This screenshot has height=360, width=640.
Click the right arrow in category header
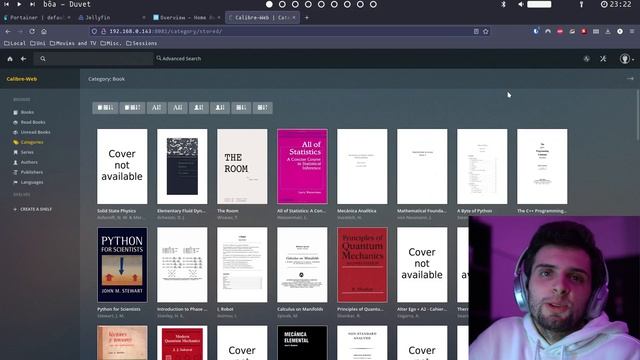630,78
